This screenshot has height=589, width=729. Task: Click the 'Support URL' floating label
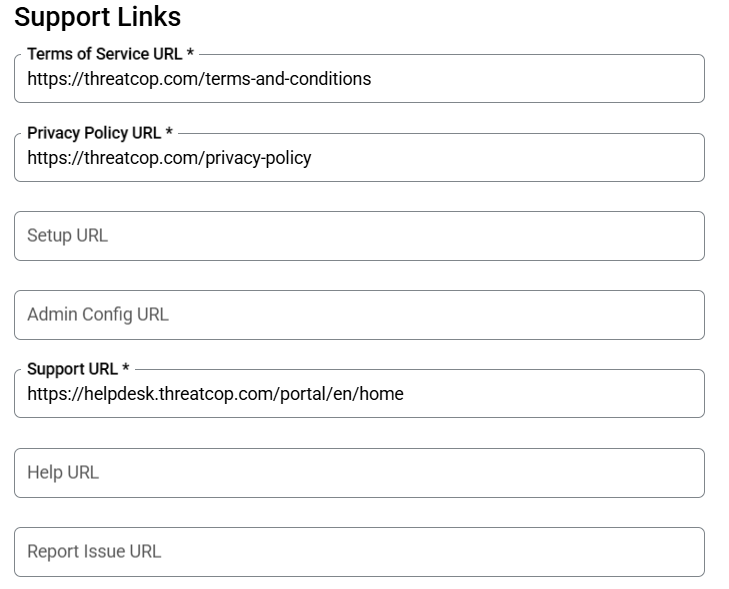tap(73, 369)
